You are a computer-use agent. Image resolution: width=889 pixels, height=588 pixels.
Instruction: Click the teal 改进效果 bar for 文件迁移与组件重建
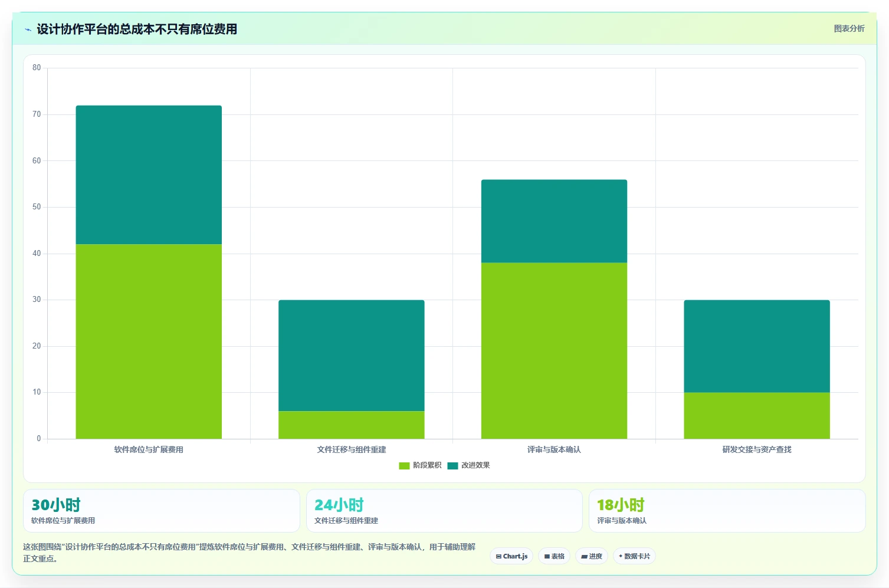click(x=352, y=356)
